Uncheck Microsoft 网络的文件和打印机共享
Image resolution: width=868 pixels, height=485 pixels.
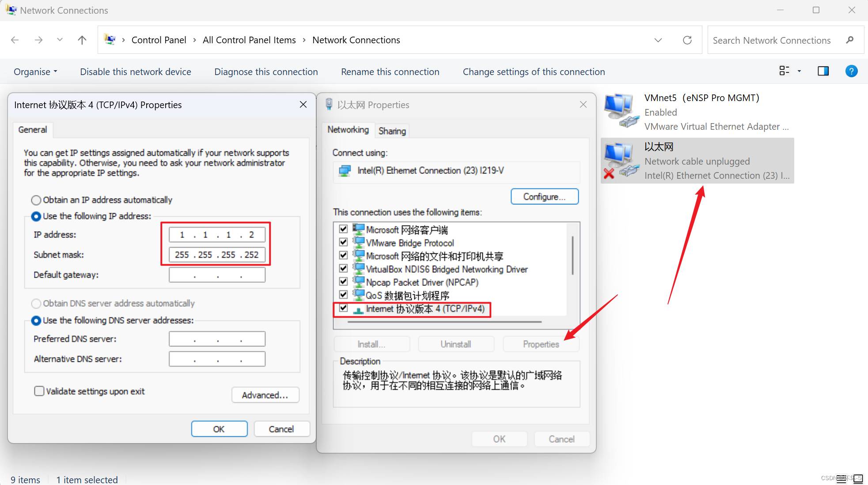coord(343,255)
